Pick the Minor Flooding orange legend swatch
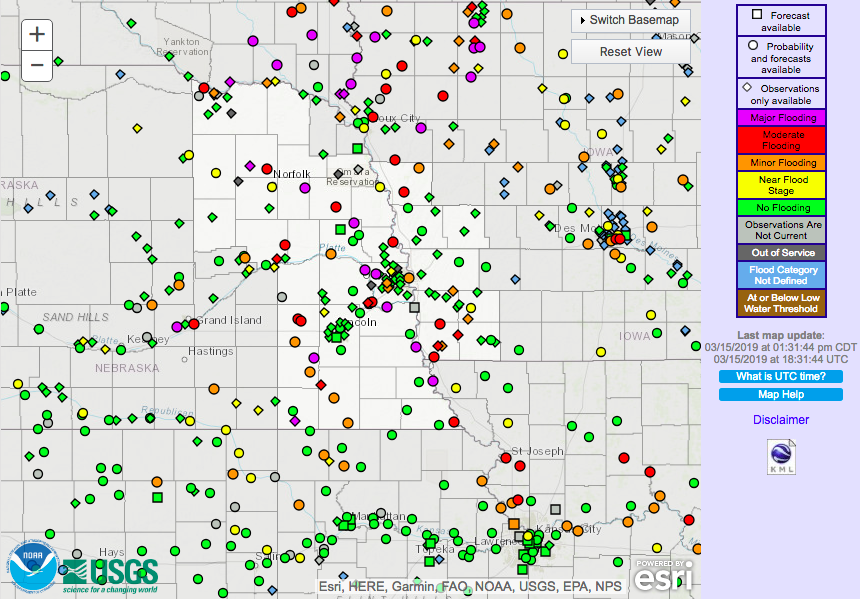Viewport: 860px width, 599px height. point(783,162)
